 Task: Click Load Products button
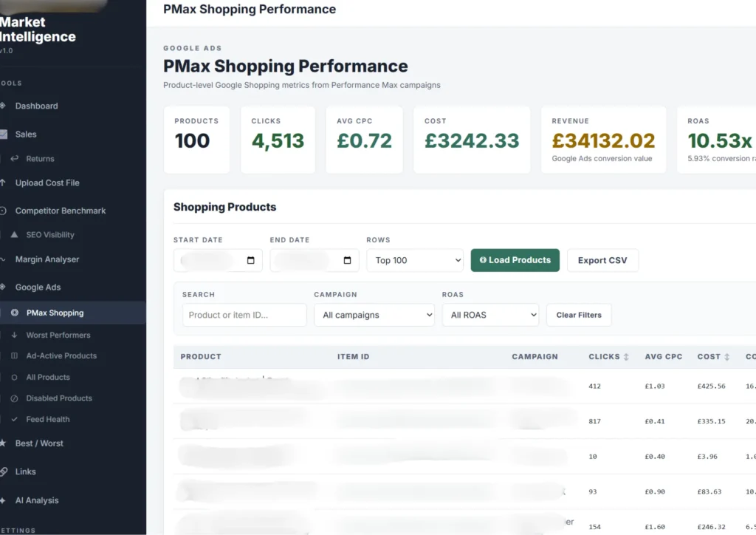pos(515,261)
